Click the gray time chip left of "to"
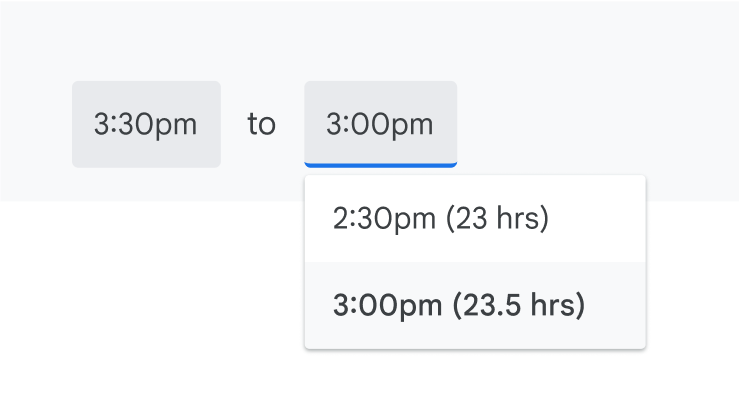 click(x=146, y=124)
